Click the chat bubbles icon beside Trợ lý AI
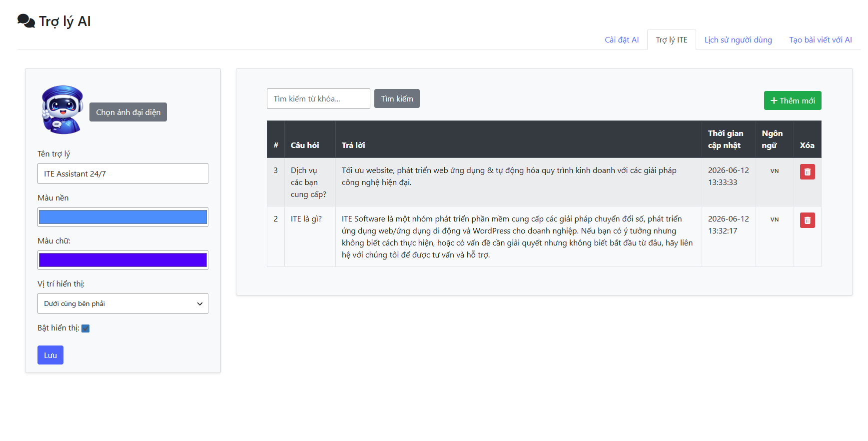Image resolution: width=868 pixels, height=441 pixels. tap(26, 21)
